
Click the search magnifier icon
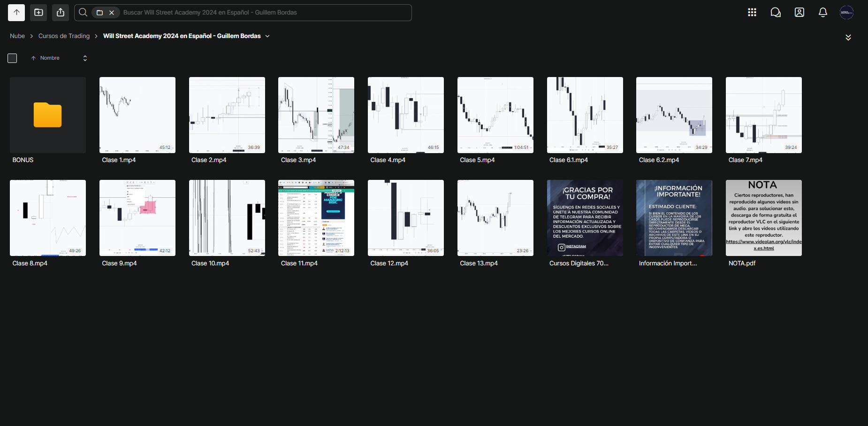point(83,13)
